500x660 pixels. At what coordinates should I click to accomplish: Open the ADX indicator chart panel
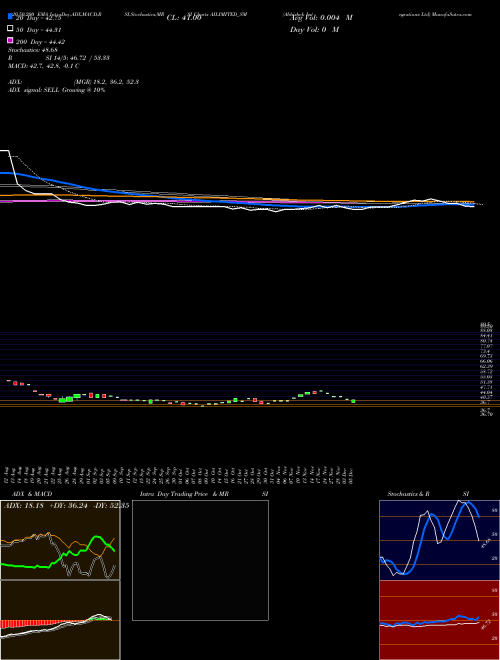click(x=60, y=540)
